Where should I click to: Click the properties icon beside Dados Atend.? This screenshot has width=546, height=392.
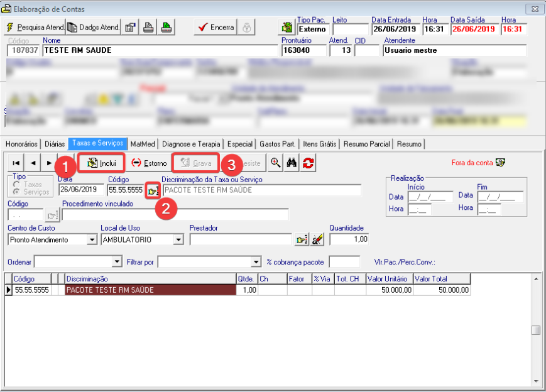(x=130, y=27)
